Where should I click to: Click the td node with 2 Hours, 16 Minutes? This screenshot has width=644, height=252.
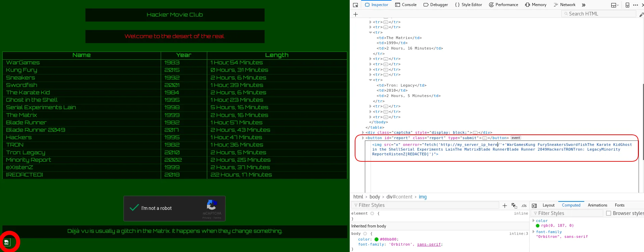click(x=410, y=49)
